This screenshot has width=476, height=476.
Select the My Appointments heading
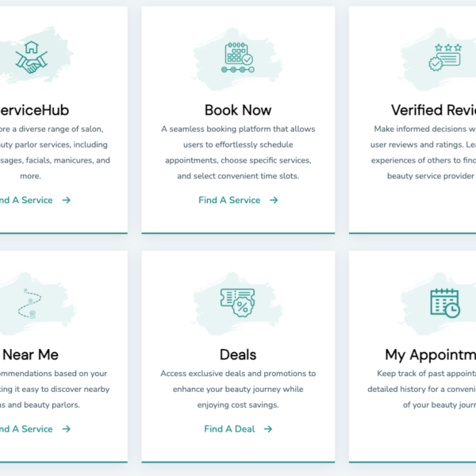[430, 355]
